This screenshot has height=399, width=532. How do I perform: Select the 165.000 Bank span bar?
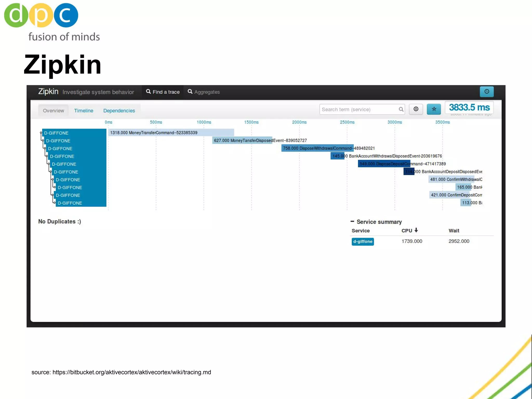click(463, 187)
